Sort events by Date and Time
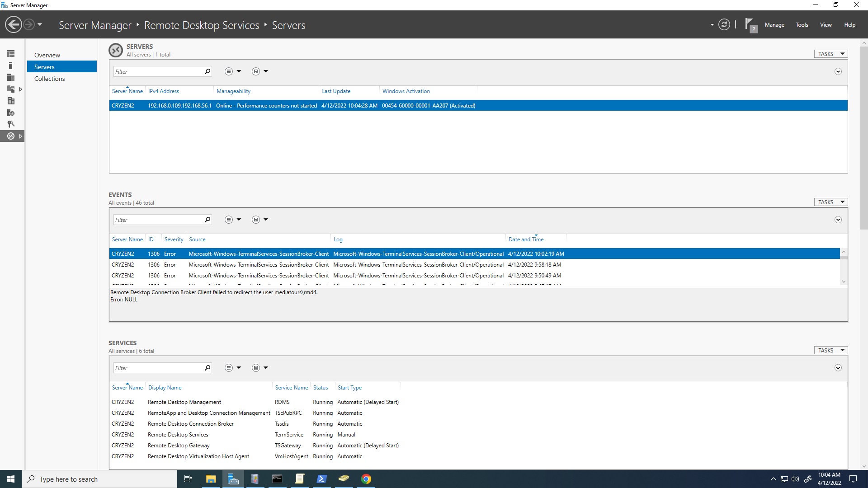 tap(526, 239)
